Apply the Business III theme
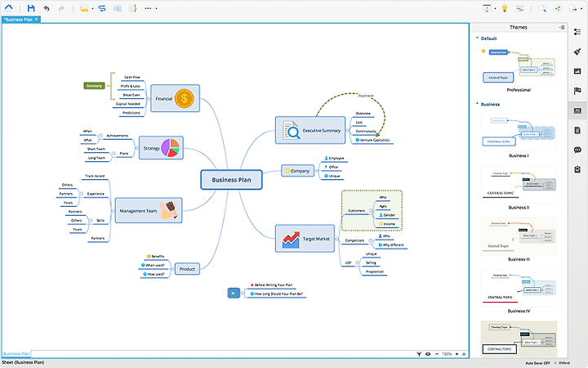 point(519,236)
